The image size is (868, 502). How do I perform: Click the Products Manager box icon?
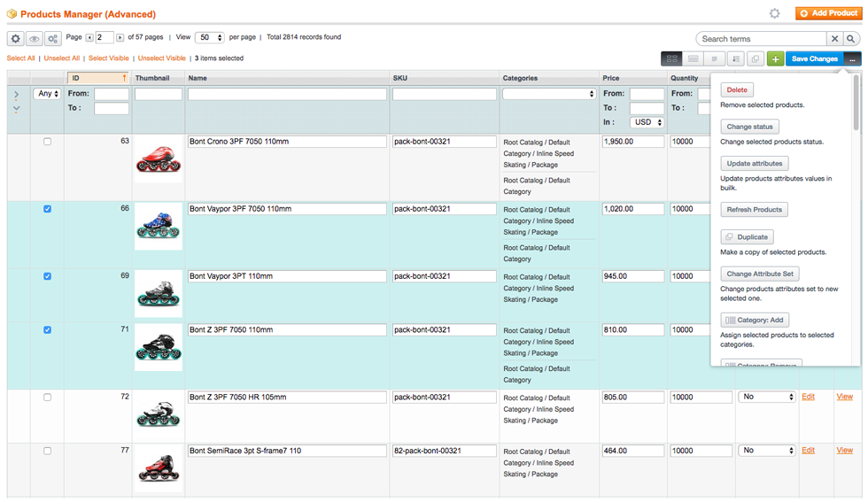(12, 14)
